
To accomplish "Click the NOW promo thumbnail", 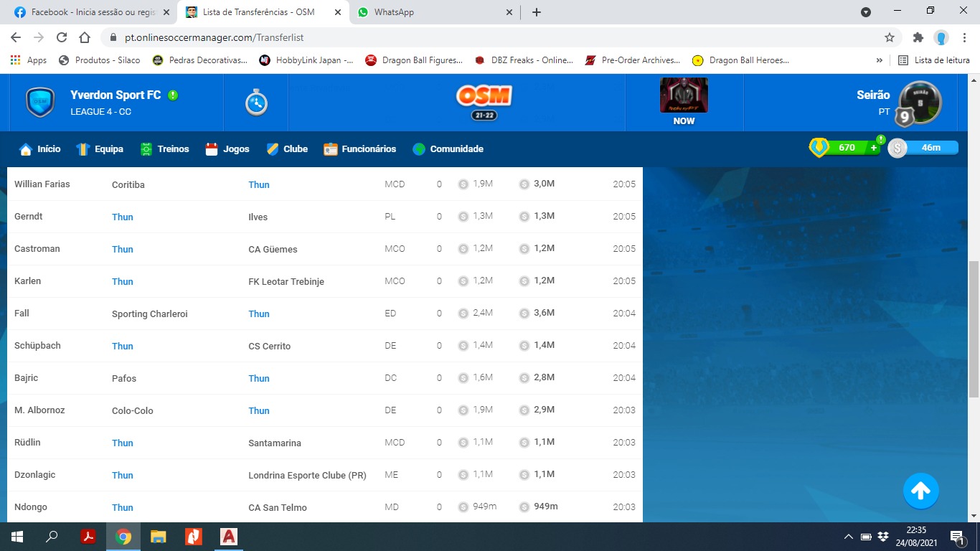I will [x=684, y=96].
